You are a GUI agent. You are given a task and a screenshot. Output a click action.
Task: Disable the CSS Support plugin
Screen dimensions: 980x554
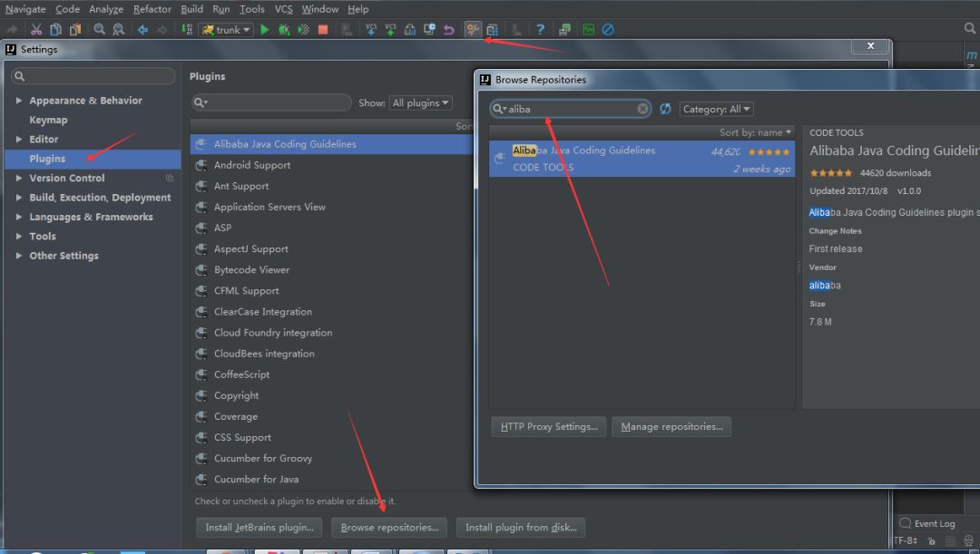pyautogui.click(x=201, y=437)
